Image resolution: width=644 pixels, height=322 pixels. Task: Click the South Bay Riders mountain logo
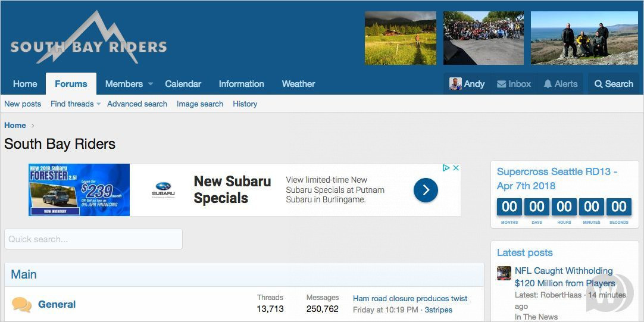point(88,39)
